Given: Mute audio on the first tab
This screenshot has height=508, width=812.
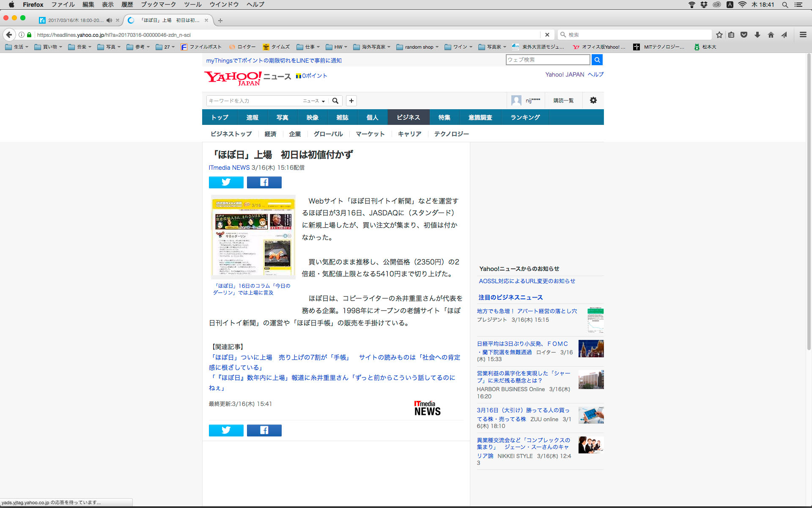Looking at the screenshot, I should [x=109, y=20].
